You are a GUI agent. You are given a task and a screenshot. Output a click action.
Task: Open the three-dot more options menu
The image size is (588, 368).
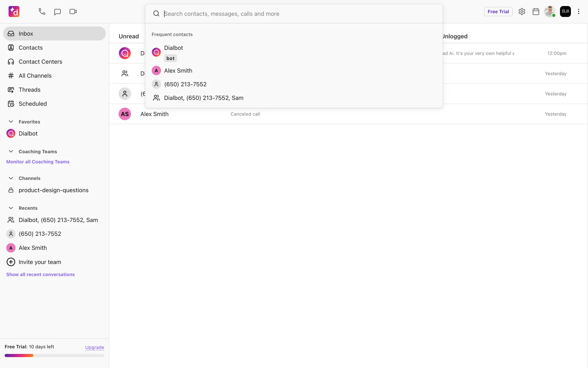[x=579, y=12]
